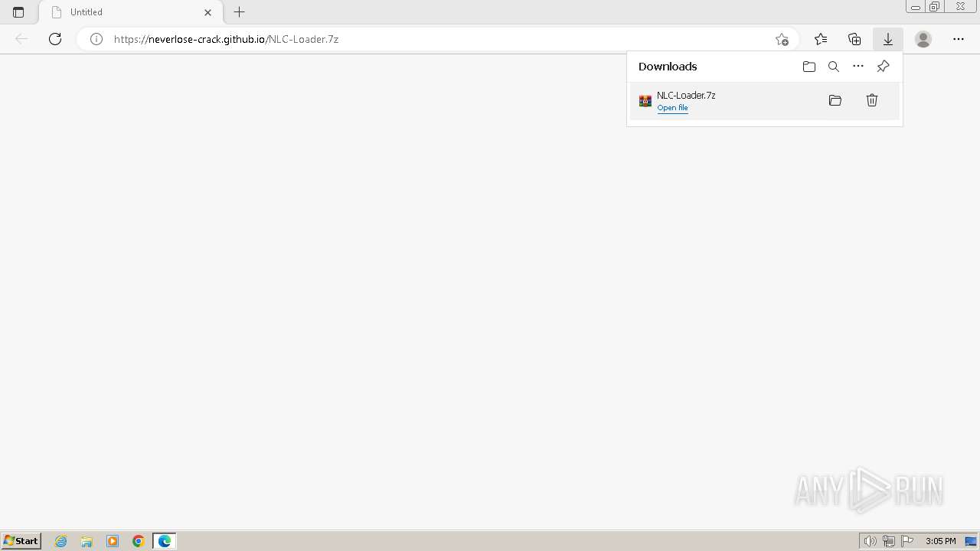This screenshot has height=551, width=980.
Task: Open the Windows Start menu
Action: coord(21,541)
